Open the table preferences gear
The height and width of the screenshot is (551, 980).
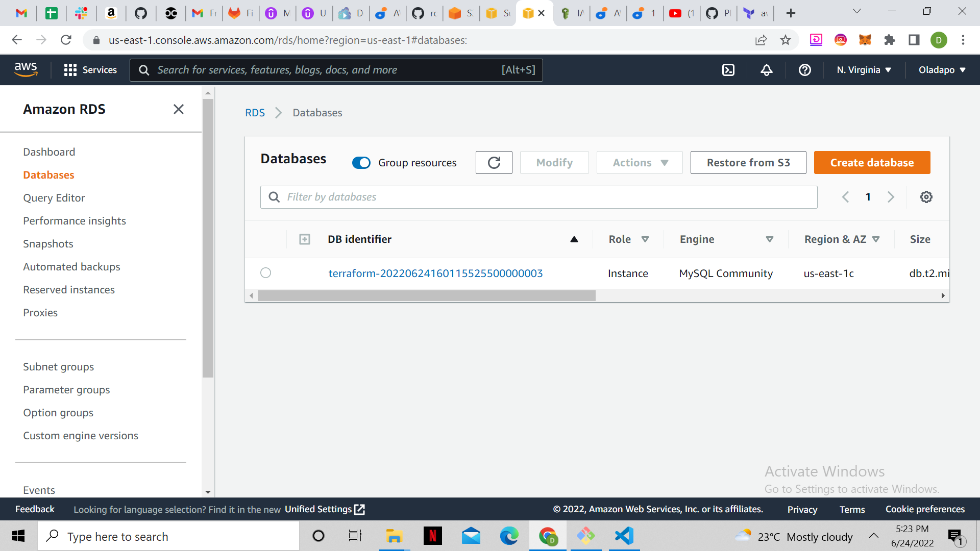[926, 197]
